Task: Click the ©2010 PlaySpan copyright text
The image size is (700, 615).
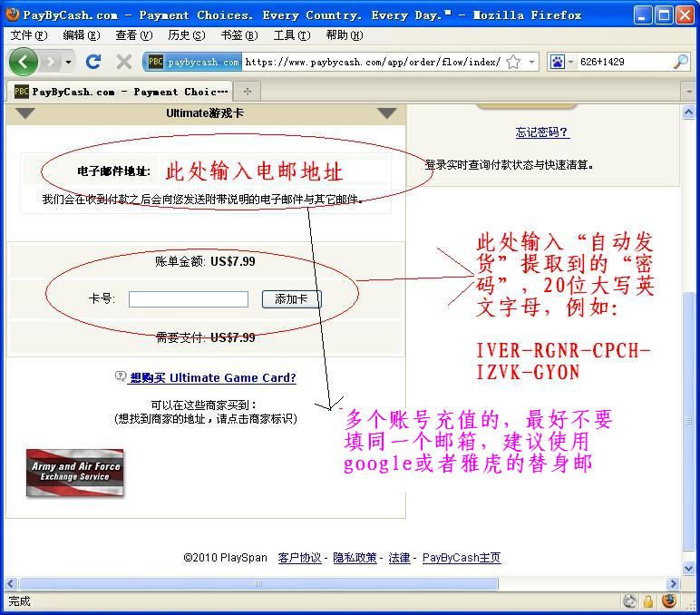Action: 225,558
